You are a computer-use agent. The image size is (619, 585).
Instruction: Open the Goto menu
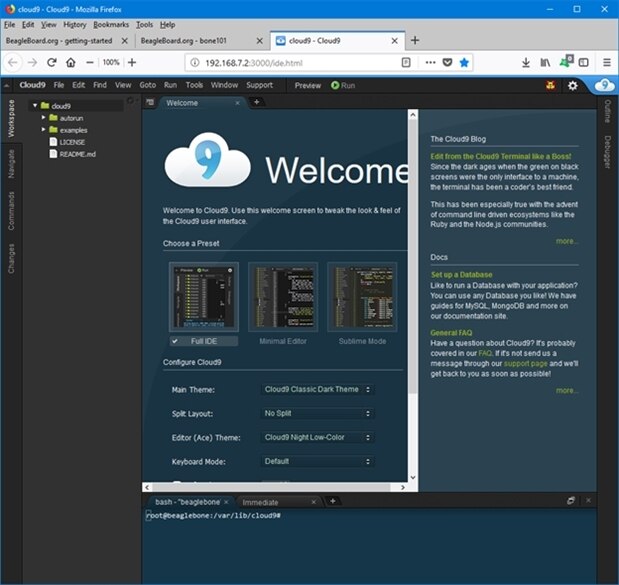pos(147,86)
